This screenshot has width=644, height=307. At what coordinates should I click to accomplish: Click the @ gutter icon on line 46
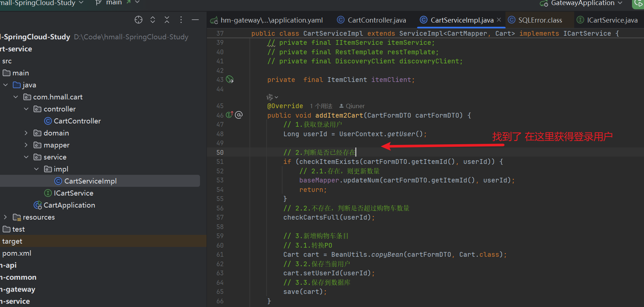point(239,115)
